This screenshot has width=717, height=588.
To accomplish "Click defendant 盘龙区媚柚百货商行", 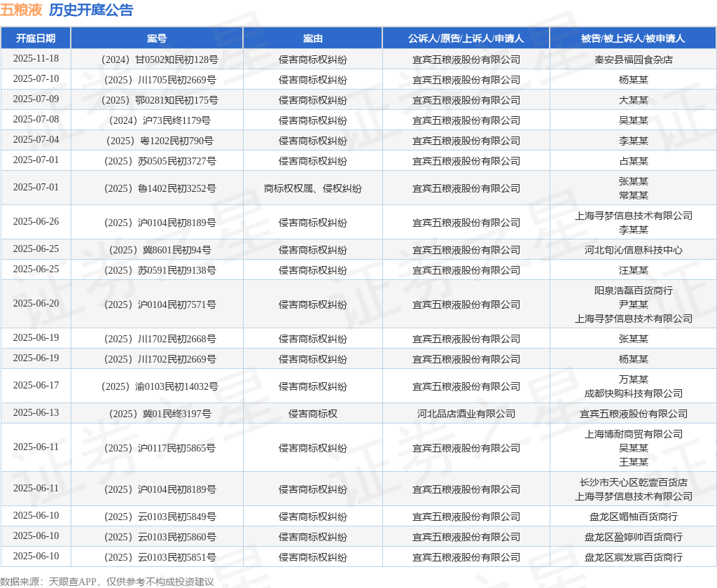I will tap(633, 517).
